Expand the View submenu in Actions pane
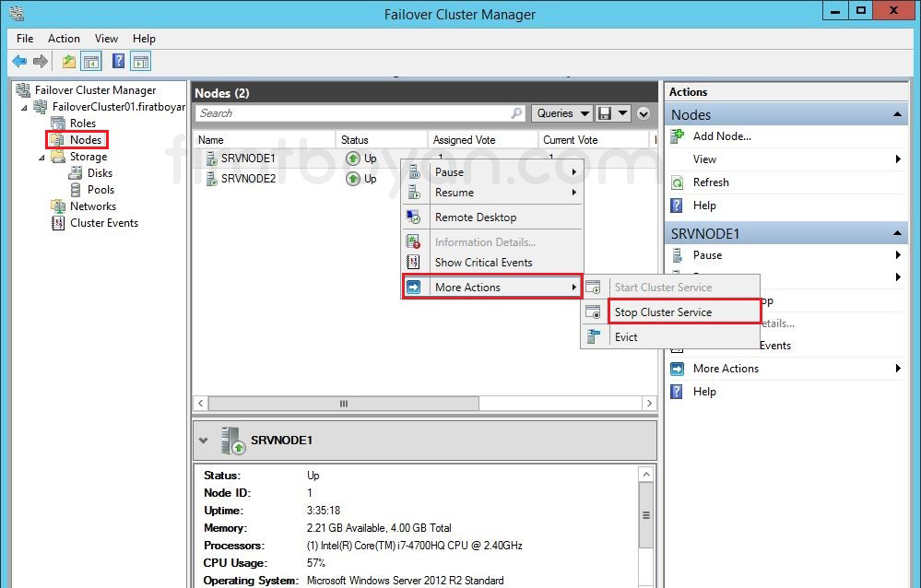Screen dimensions: 921x588 (x=898, y=159)
